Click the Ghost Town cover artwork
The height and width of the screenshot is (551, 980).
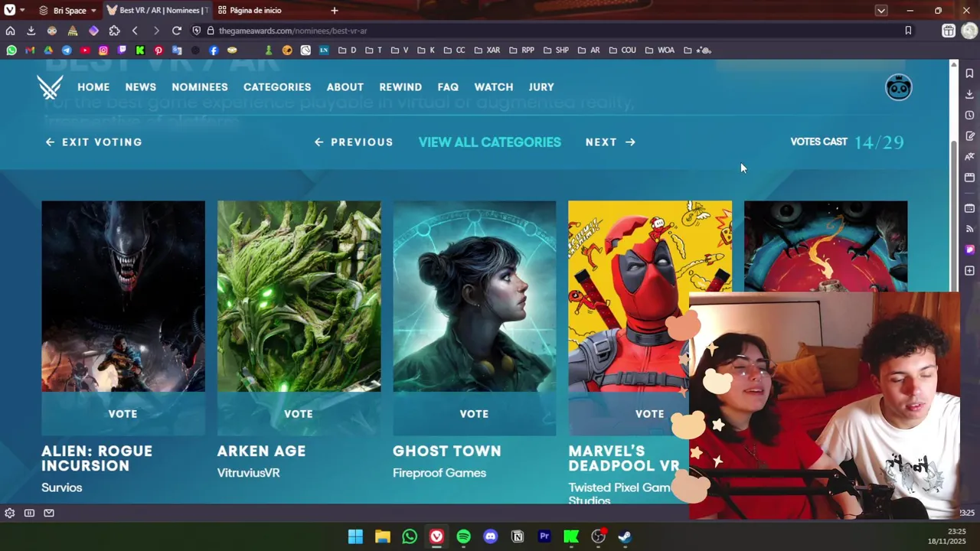coord(474,296)
